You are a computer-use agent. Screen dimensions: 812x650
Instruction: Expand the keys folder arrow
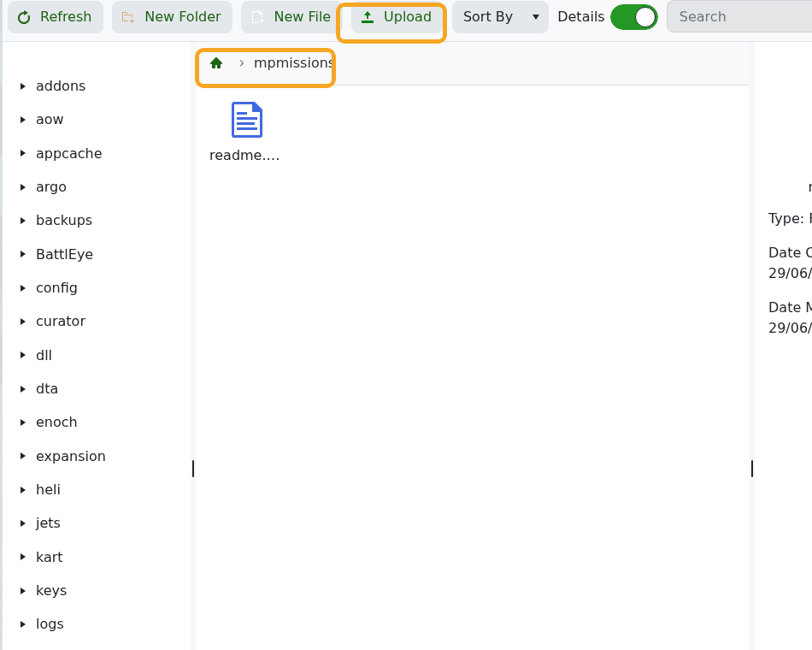point(23,591)
